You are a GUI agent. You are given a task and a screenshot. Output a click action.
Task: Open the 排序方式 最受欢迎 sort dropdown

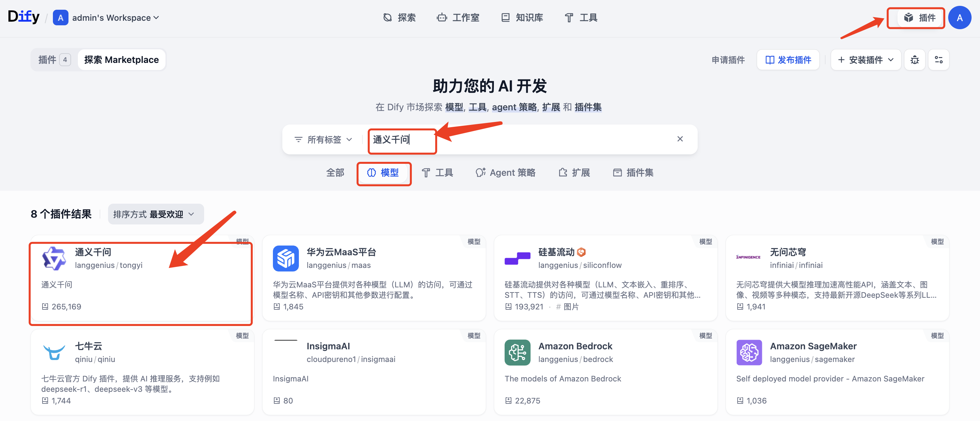click(155, 214)
